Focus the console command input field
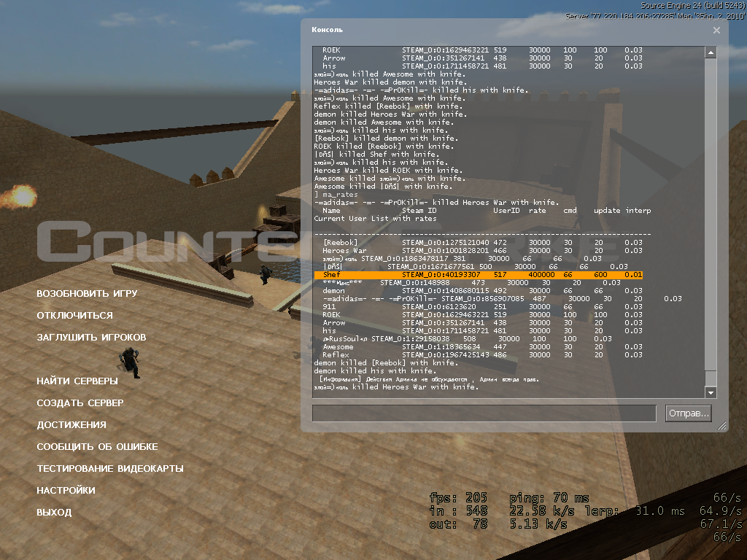The height and width of the screenshot is (560, 747). point(484,413)
